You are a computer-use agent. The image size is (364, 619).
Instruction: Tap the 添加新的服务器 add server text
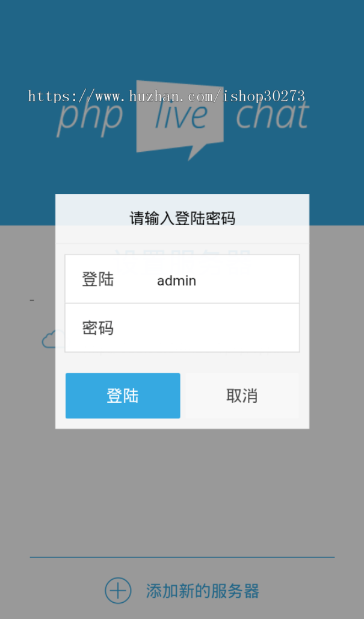point(203,591)
